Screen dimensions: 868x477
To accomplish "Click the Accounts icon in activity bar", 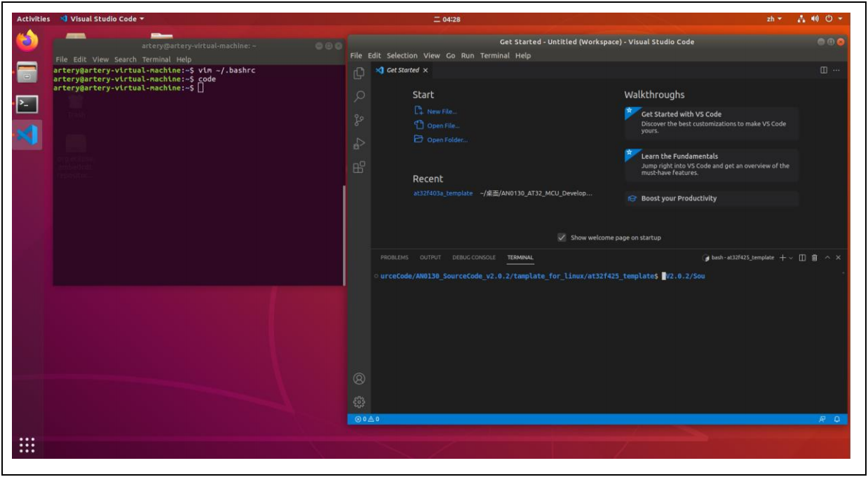I will [359, 378].
